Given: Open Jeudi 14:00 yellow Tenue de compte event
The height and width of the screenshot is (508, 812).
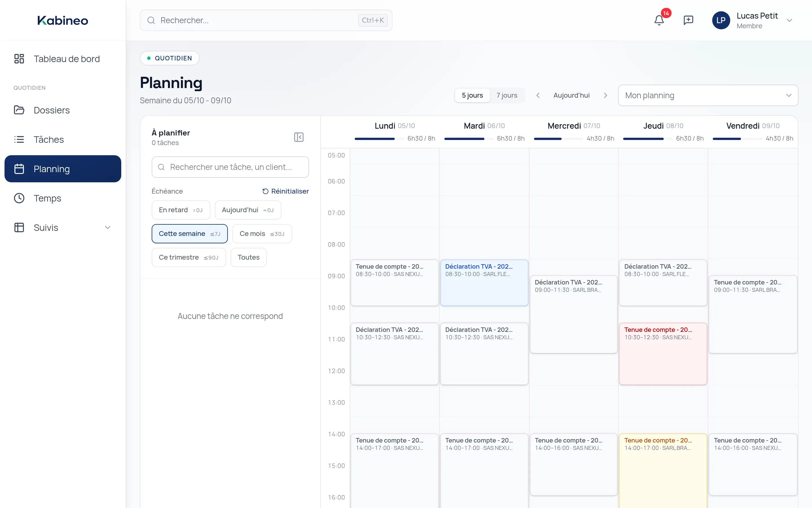Looking at the screenshot, I should [x=663, y=471].
